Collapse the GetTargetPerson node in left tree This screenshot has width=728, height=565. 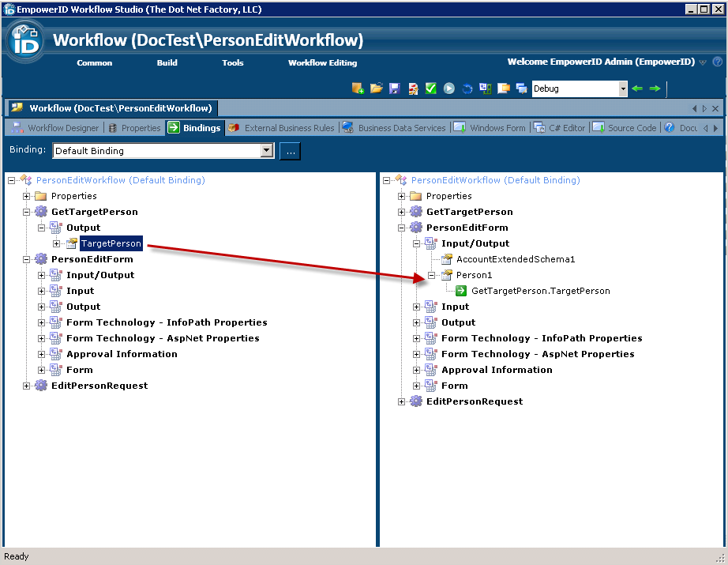(x=27, y=212)
